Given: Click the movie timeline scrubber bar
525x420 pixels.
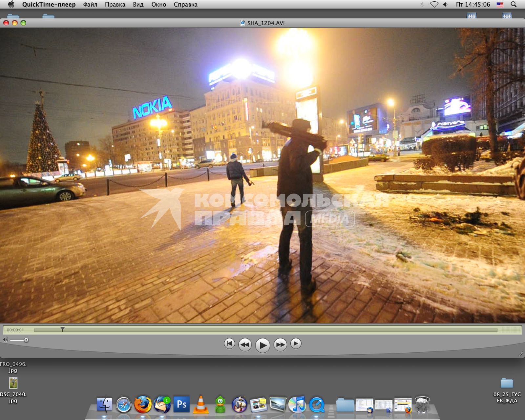Looking at the screenshot, I should click(265, 330).
